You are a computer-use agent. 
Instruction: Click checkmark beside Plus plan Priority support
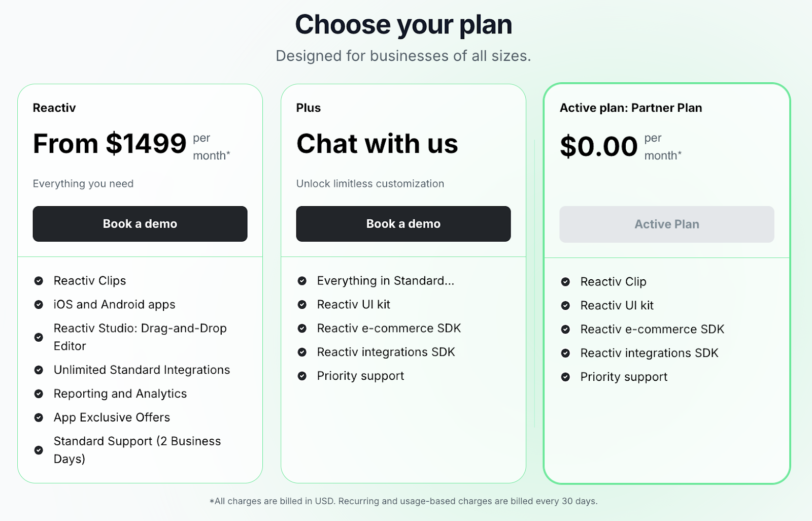click(302, 376)
